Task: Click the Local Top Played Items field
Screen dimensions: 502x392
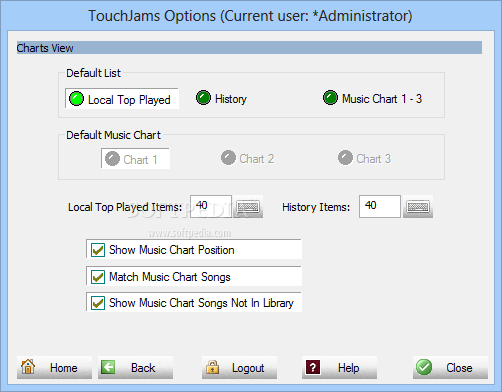Action: [211, 206]
